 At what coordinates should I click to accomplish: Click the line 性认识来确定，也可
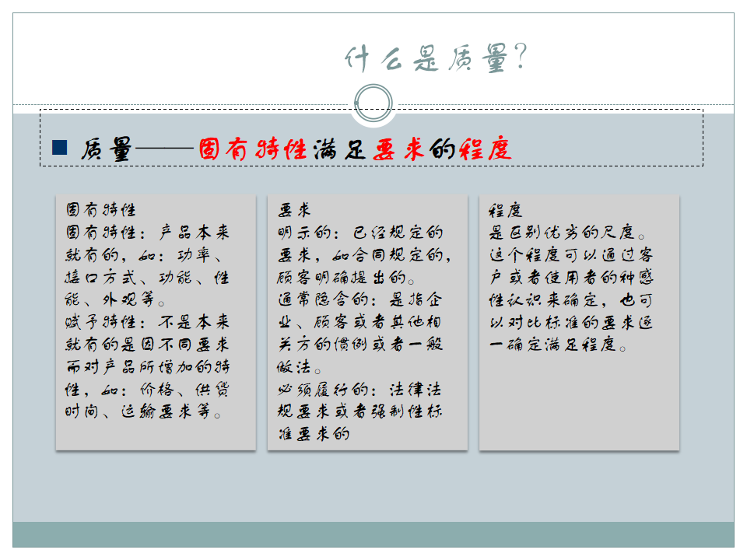pos(570,299)
